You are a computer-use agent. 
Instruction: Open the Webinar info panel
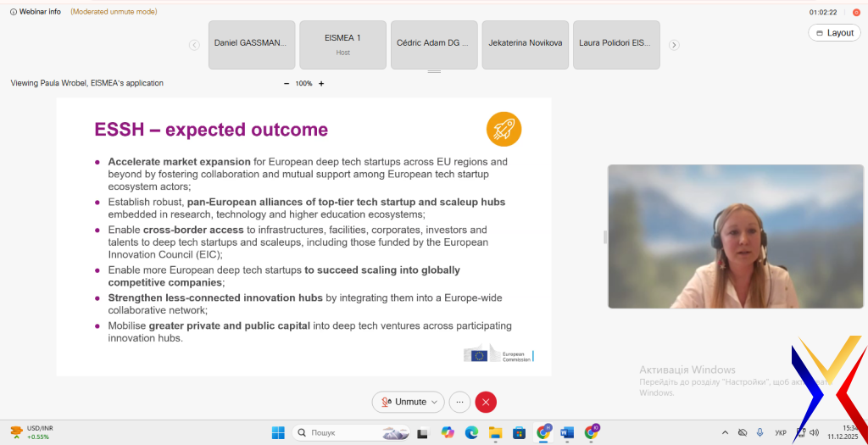coord(35,12)
